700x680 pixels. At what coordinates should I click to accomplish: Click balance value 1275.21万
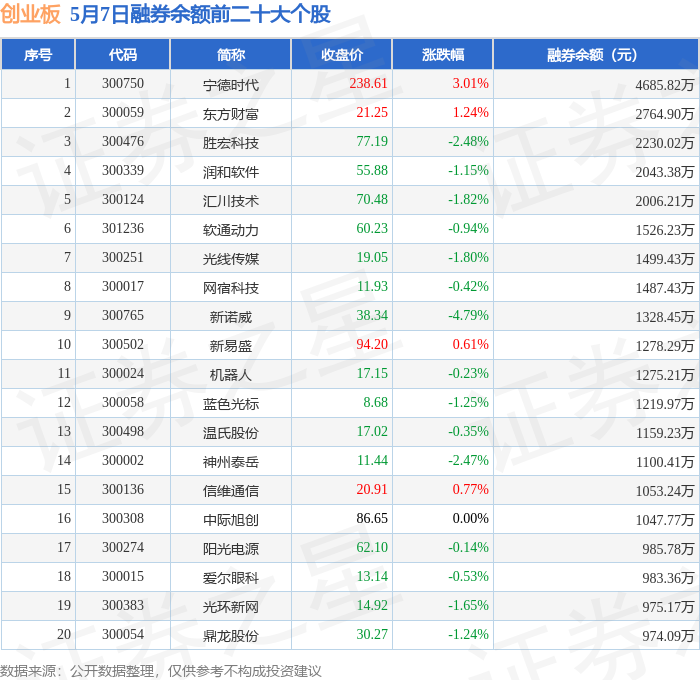coord(665,375)
